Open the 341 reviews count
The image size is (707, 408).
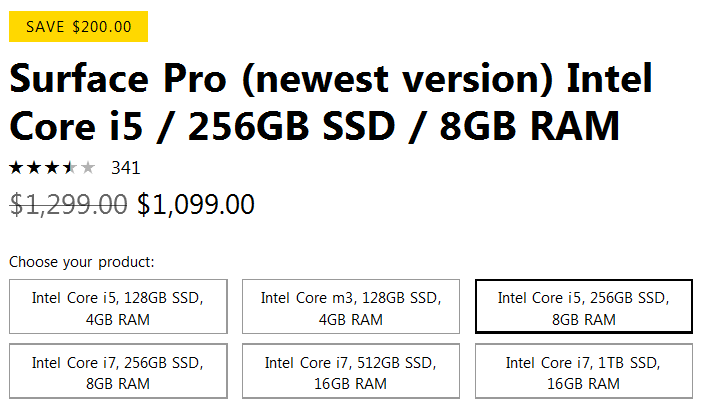point(125,167)
